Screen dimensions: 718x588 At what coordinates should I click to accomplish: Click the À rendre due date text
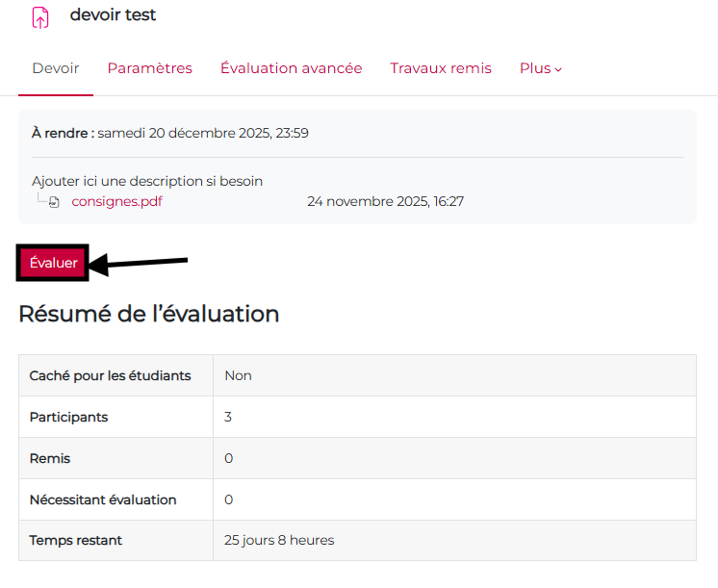pyautogui.click(x=170, y=133)
